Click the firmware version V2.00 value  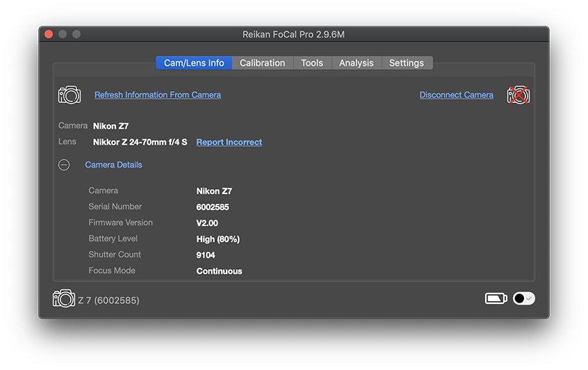click(x=207, y=223)
